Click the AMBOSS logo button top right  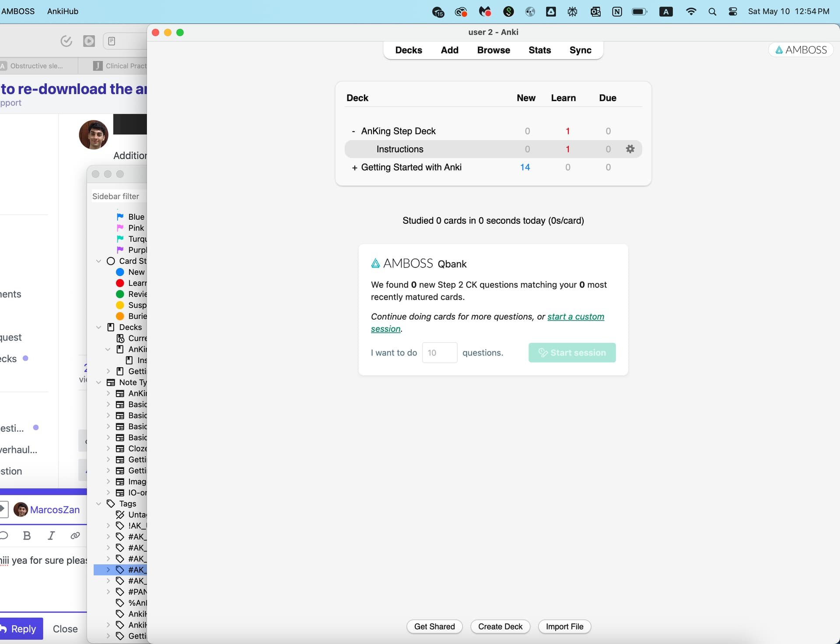801,50
